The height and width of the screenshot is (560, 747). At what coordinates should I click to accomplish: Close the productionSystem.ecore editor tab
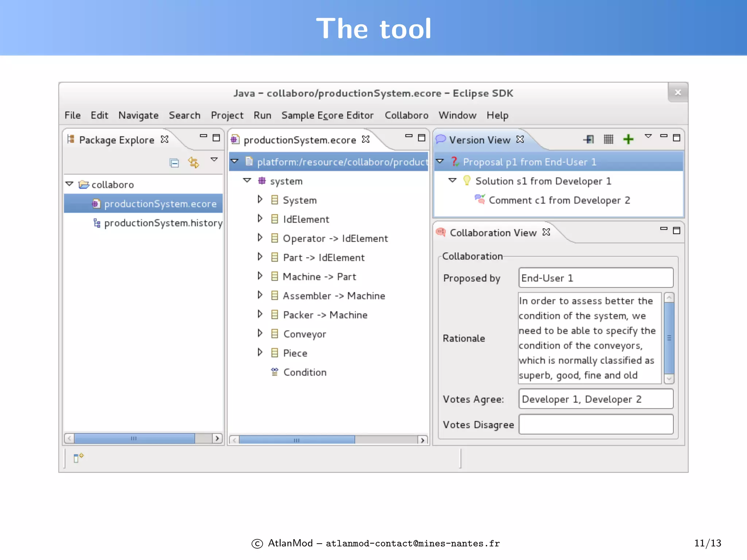(x=365, y=139)
